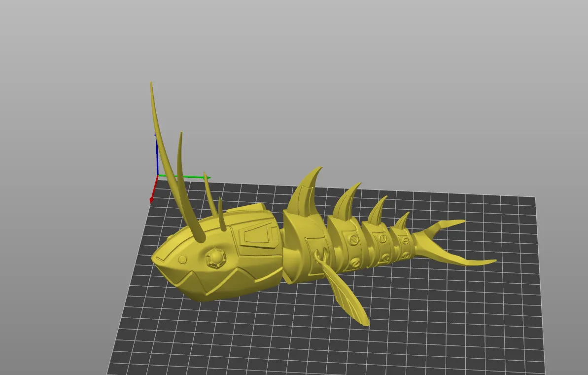Click the small screw detail on a body segment

353,240
